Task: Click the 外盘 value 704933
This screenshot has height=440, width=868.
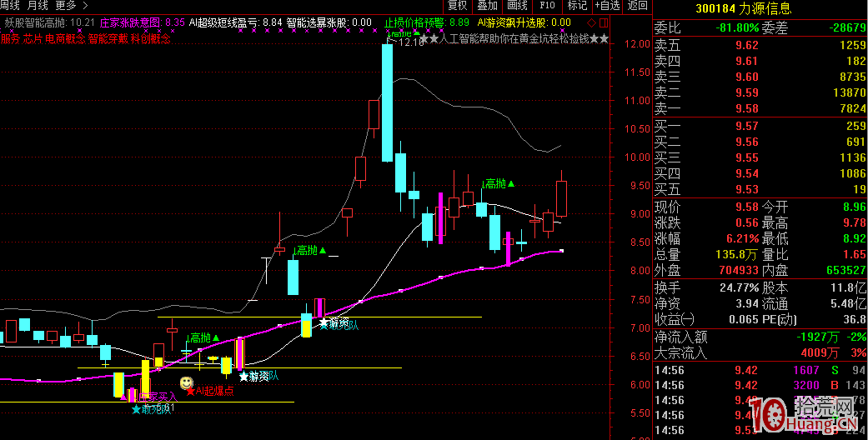Action: click(738, 270)
